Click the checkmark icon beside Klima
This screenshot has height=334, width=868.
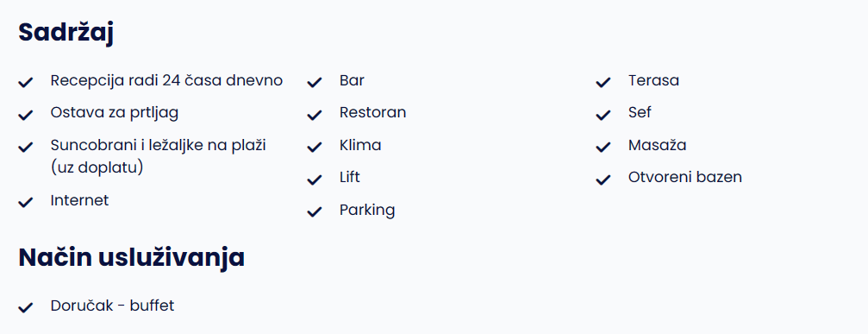point(315,148)
